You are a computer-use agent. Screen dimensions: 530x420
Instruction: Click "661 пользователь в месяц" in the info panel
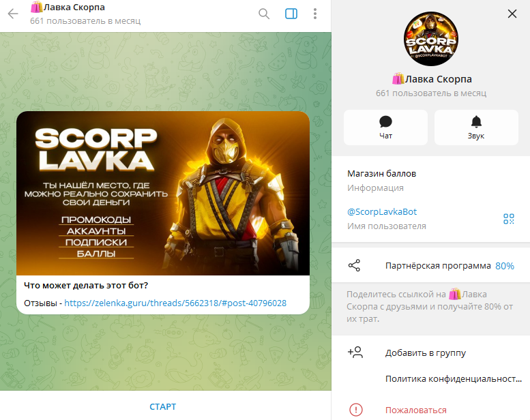coord(431,93)
